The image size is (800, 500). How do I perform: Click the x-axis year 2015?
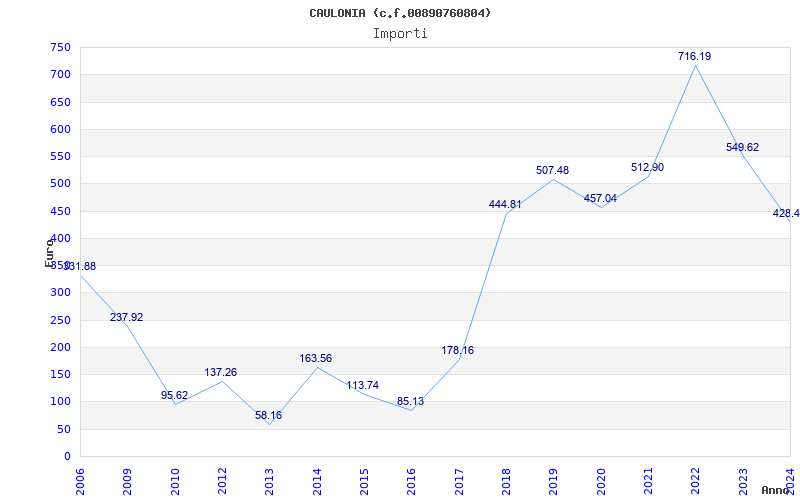[x=364, y=482]
